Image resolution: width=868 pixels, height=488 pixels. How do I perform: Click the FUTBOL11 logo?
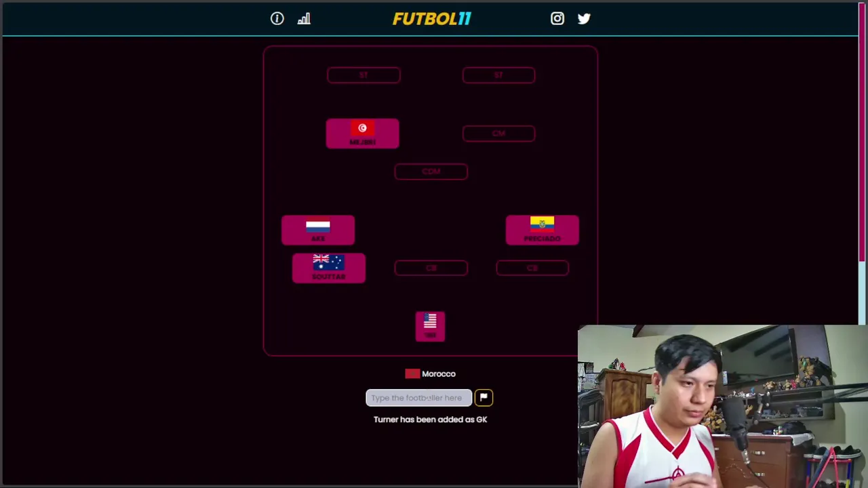(432, 19)
